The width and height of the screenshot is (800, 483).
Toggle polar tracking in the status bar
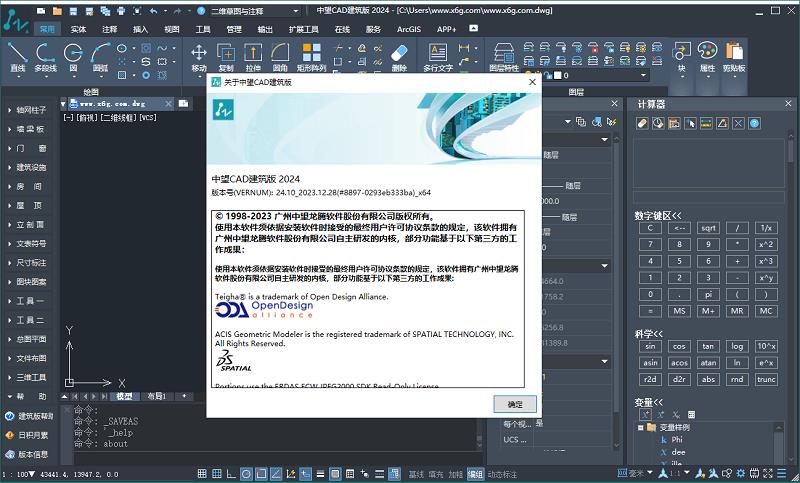(x=246, y=474)
